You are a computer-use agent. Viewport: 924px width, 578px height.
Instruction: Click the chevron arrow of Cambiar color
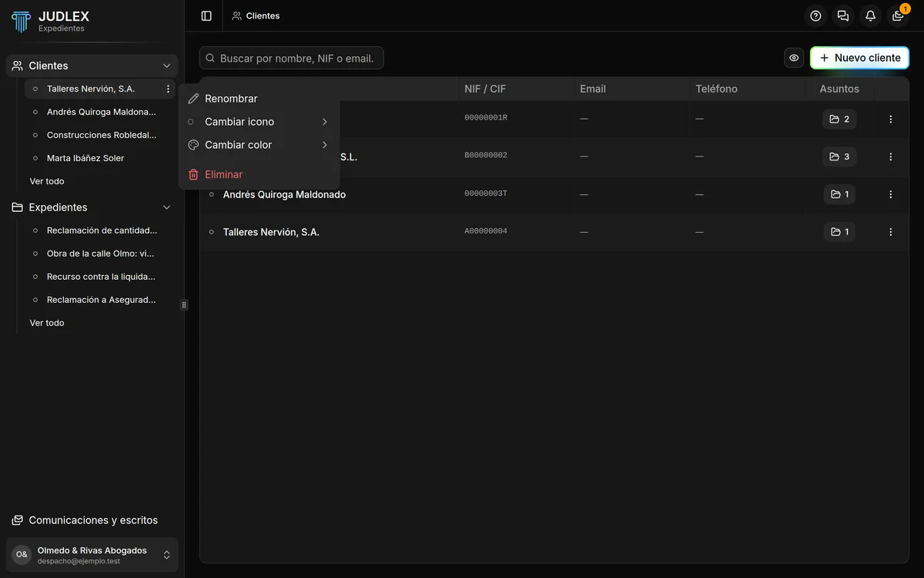pyautogui.click(x=325, y=145)
